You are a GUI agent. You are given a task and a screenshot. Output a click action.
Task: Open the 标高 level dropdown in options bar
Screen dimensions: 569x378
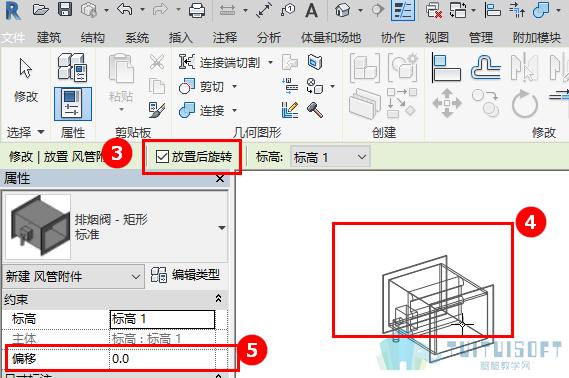pyautogui.click(x=330, y=157)
